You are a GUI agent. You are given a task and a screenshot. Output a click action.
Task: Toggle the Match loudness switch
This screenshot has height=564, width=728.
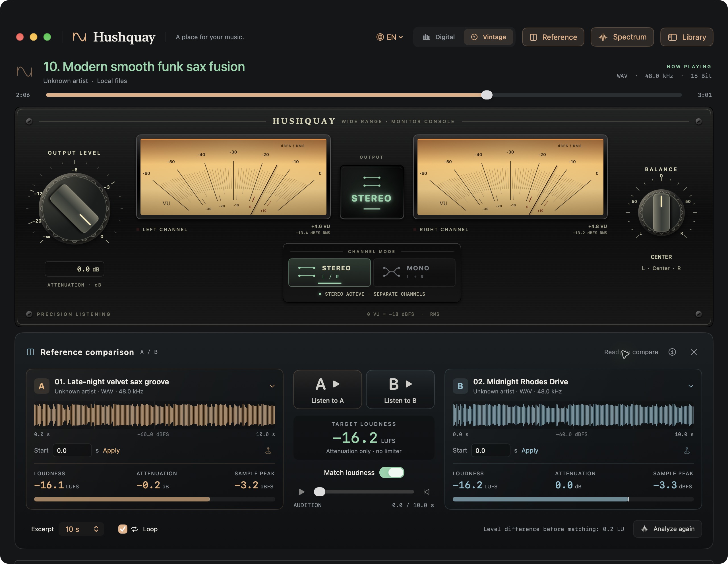392,472
